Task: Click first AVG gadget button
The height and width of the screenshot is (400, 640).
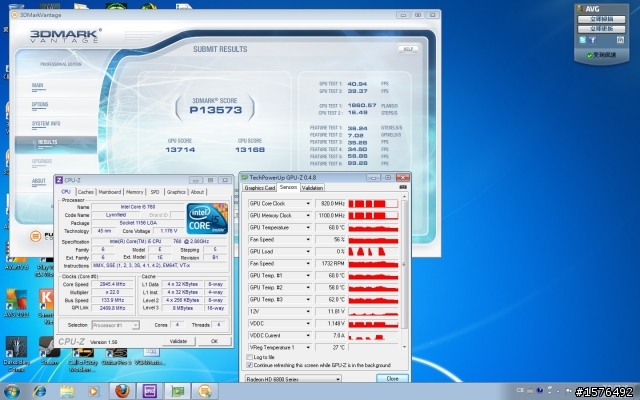Action: [x=601, y=19]
